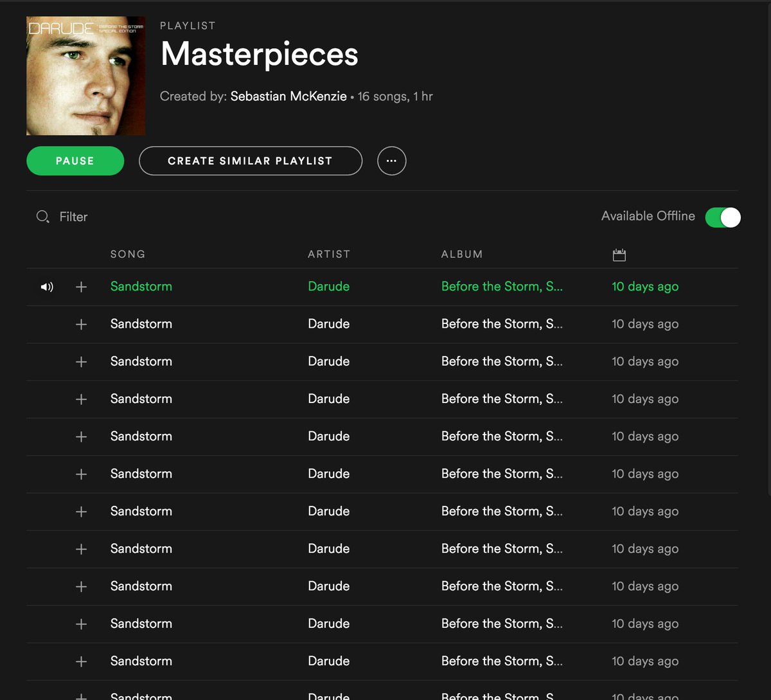
Task: Click the PLAYLIST label above the title
Action: (x=188, y=26)
